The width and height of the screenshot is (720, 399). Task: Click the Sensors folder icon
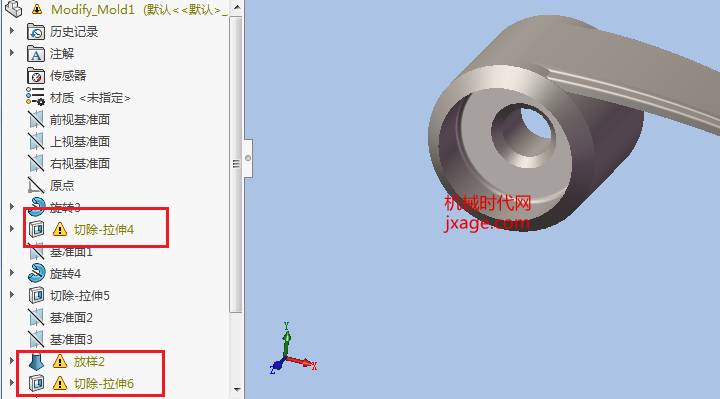click(36, 76)
